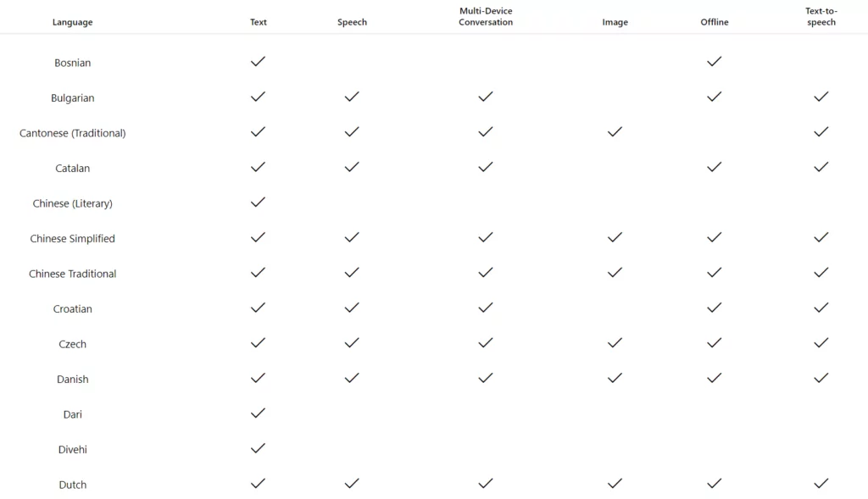Click the Speech checkmark for Dutch

(352, 484)
